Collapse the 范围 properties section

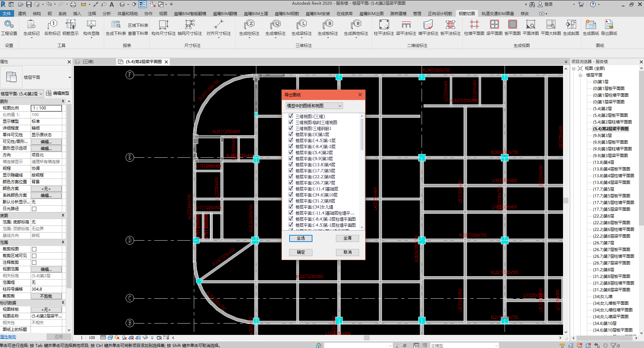coord(63,242)
